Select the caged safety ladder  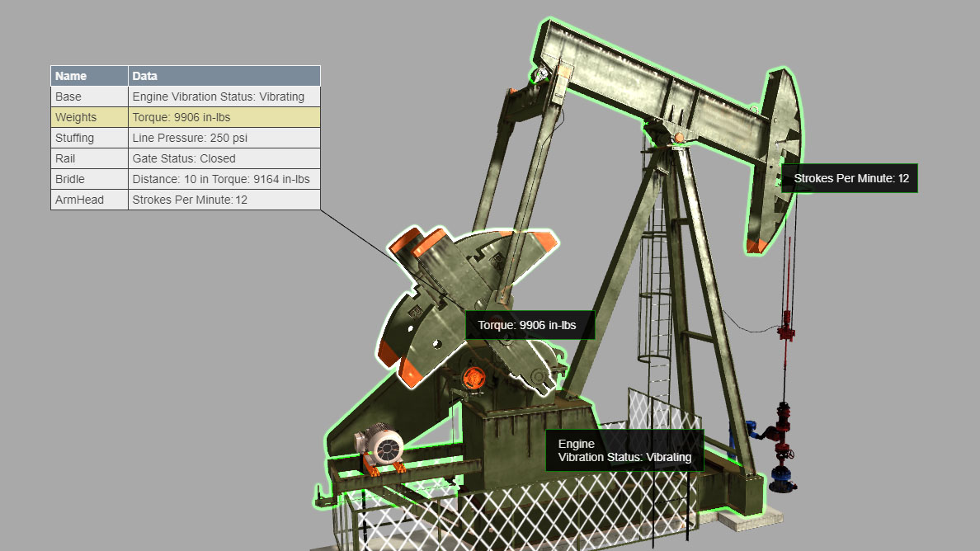[x=654, y=297]
